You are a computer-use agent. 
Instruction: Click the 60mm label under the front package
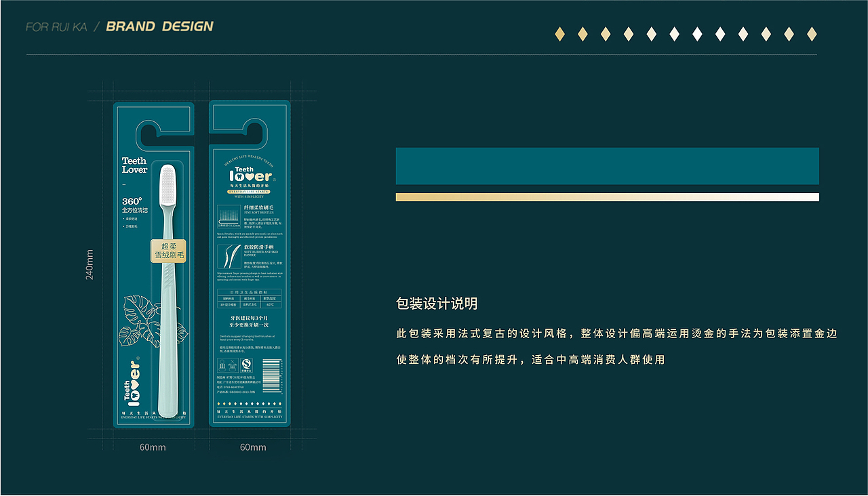(153, 447)
